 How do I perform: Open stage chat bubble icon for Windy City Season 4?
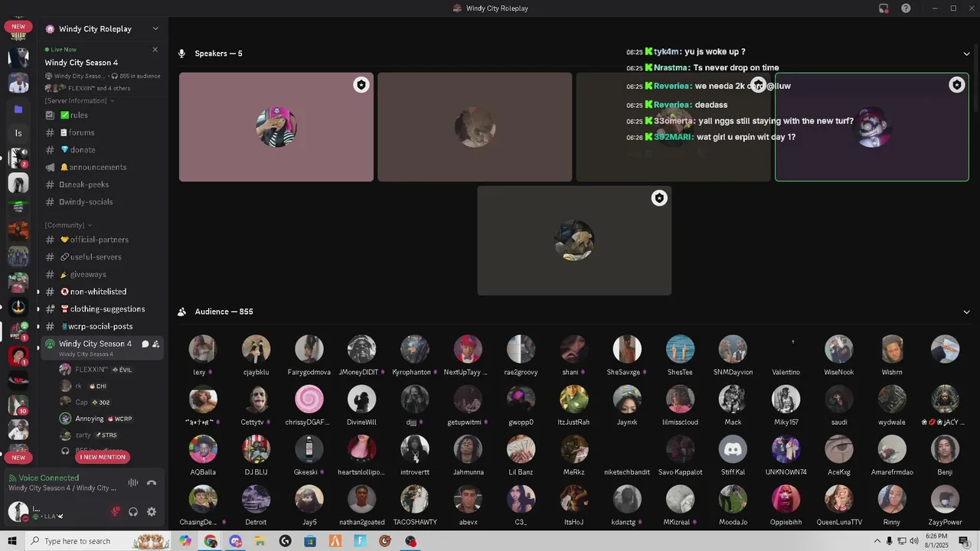pos(145,344)
